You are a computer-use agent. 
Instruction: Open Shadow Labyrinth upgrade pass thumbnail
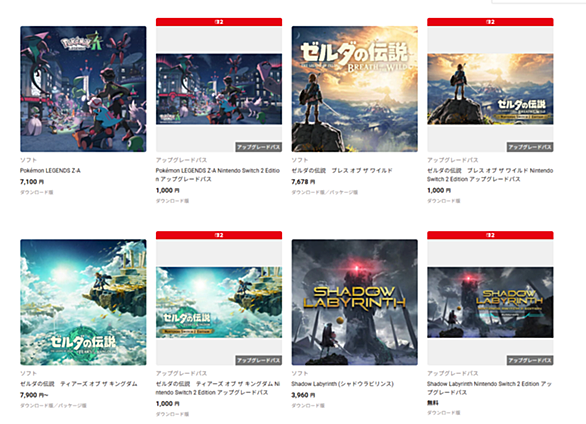coord(490,302)
